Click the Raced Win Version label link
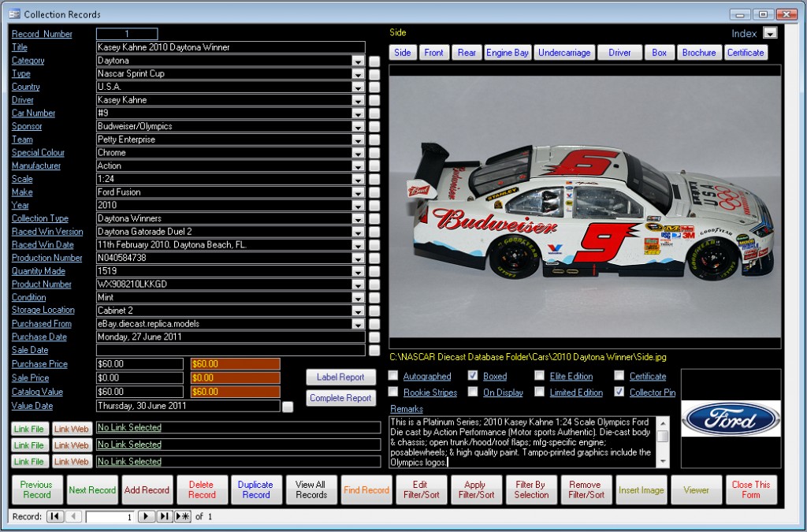 pos(47,232)
